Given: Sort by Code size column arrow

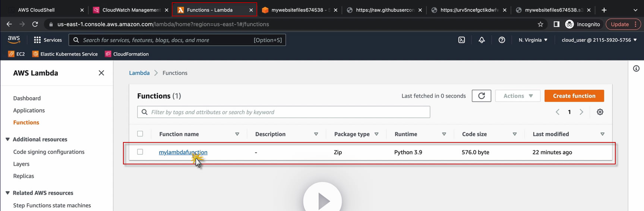Looking at the screenshot, I should pyautogui.click(x=515, y=134).
